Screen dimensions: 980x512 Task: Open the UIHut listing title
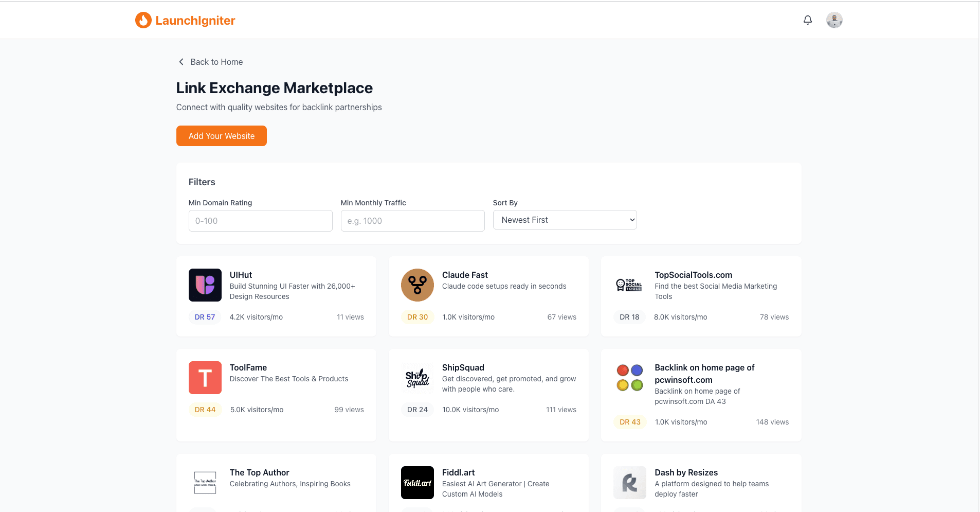[x=241, y=275]
